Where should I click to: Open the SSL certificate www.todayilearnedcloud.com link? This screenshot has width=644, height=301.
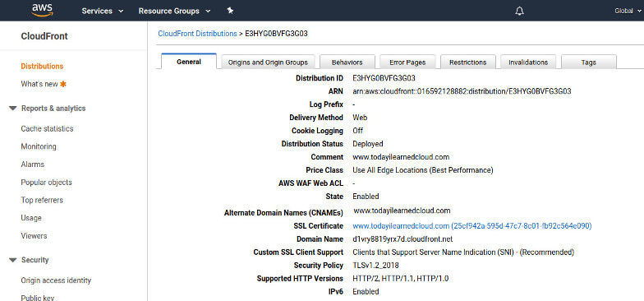[x=471, y=226]
